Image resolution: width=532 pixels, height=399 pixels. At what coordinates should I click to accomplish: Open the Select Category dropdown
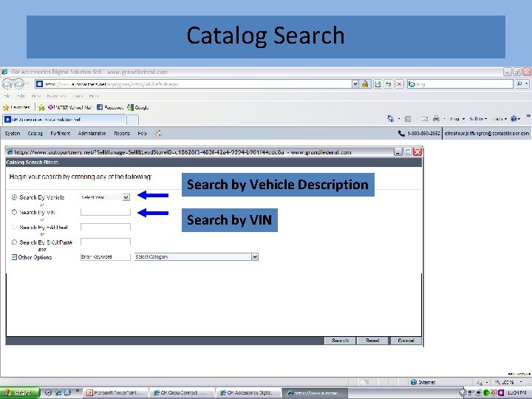[x=197, y=257]
